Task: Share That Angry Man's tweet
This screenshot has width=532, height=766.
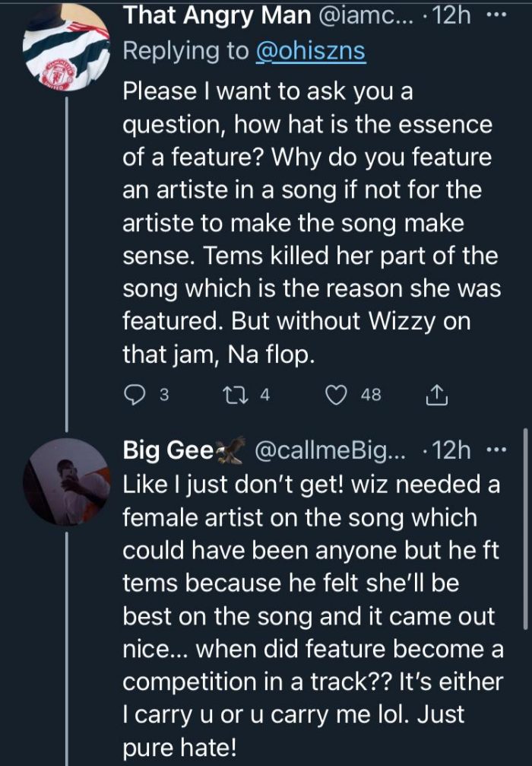Action: point(435,395)
